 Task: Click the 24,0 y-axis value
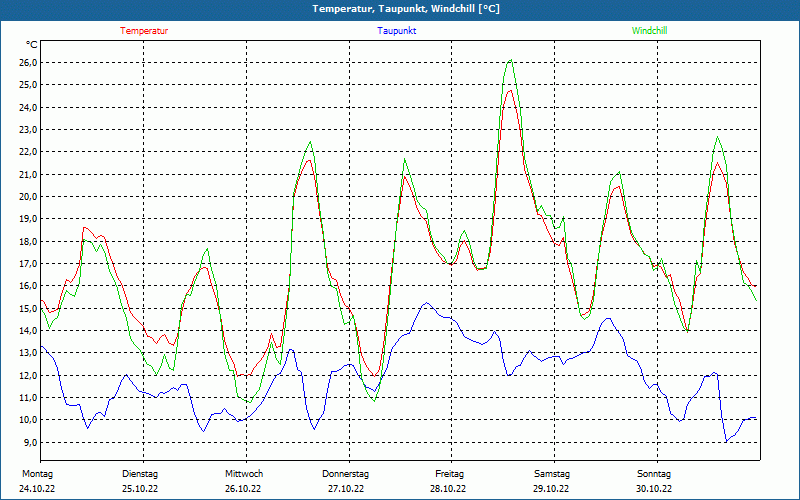point(28,107)
